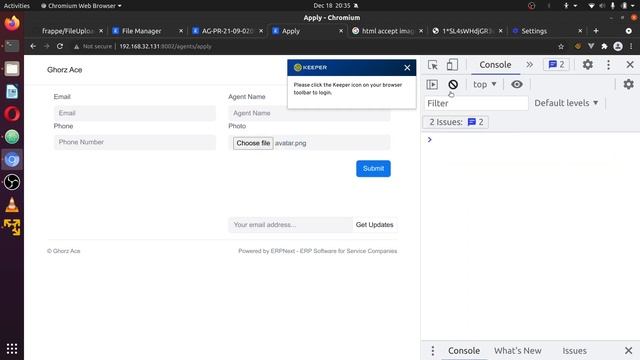Open the Issues drawer tab

pyautogui.click(x=574, y=351)
